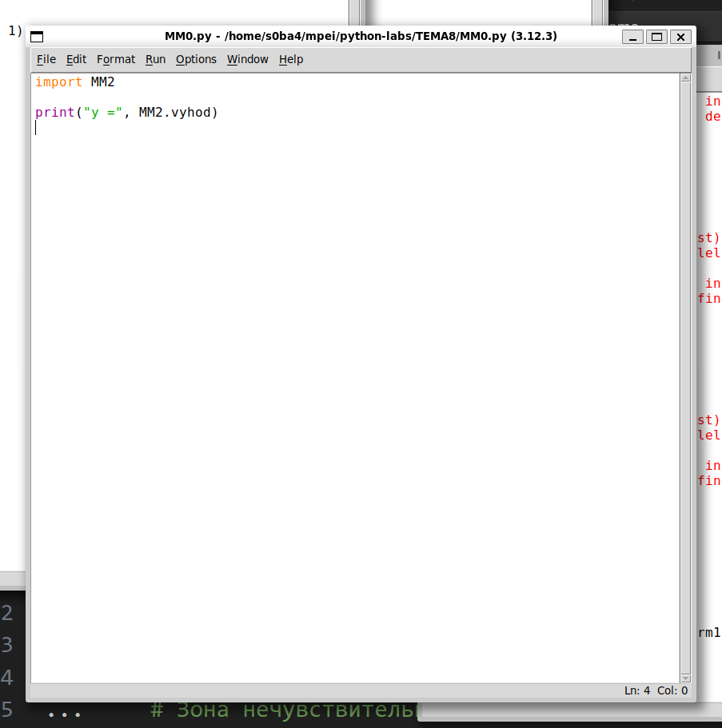Click the window menu icon in the title bar
The height and width of the screenshot is (728, 722).
[x=37, y=37]
